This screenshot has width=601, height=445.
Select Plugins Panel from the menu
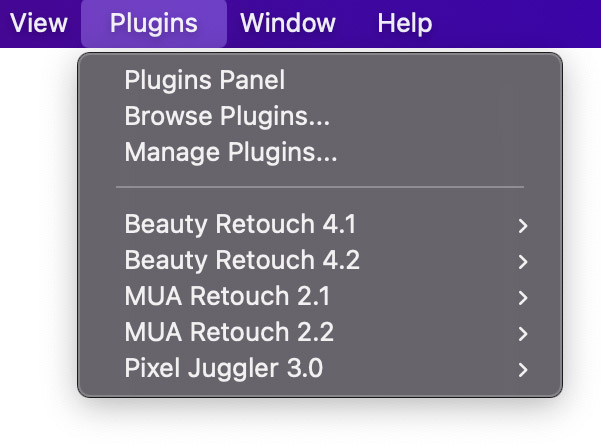click(x=204, y=81)
